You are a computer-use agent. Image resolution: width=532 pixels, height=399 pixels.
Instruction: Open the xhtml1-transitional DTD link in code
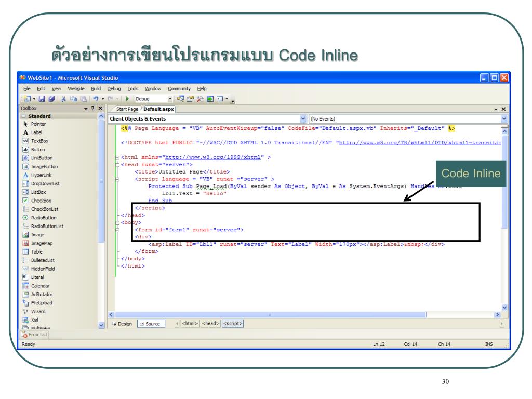420,143
